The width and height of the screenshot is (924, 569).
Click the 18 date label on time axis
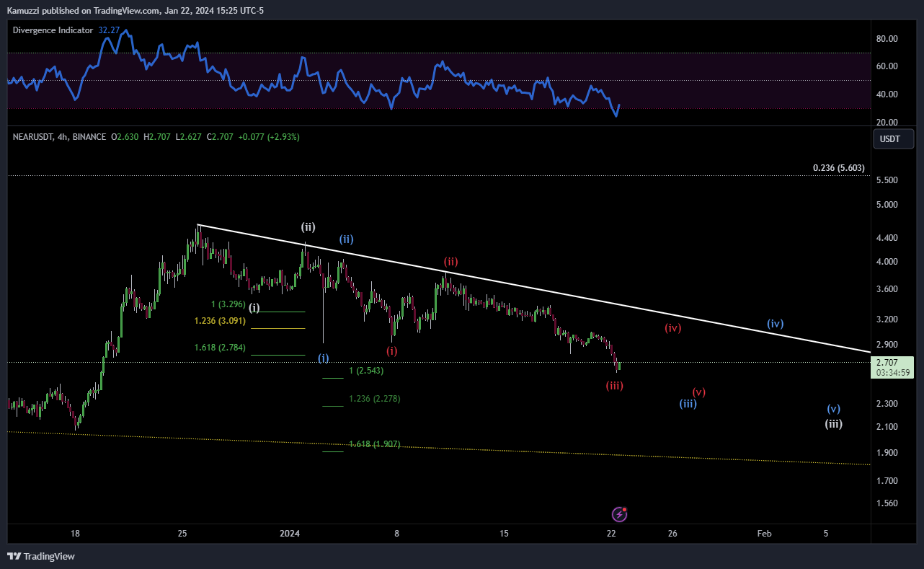click(x=75, y=534)
